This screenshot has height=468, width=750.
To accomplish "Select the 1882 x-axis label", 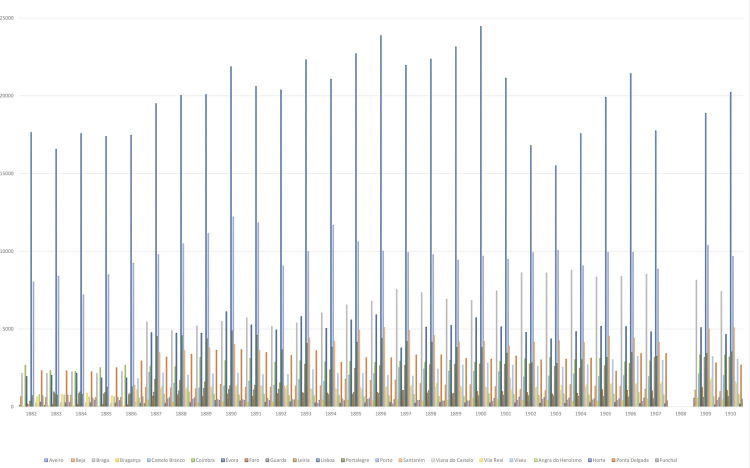I will tap(31, 413).
